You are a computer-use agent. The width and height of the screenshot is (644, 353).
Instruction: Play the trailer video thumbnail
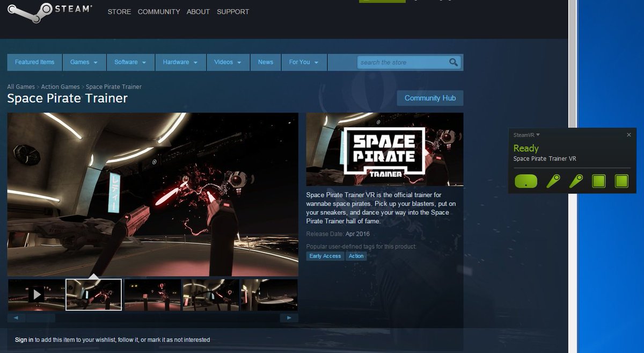[x=36, y=294]
